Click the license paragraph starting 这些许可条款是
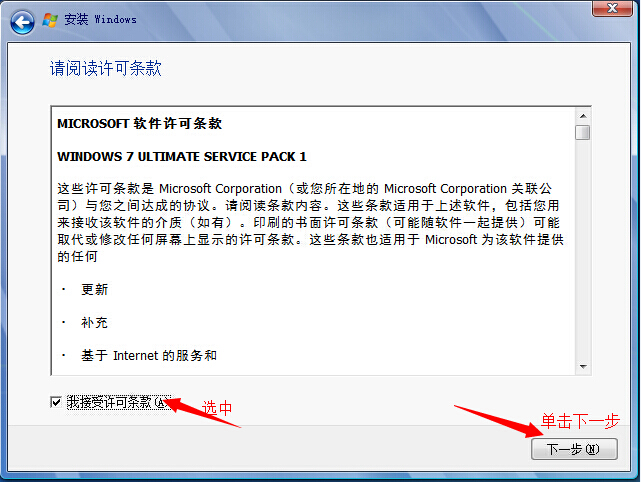641x482 pixels. [311, 222]
